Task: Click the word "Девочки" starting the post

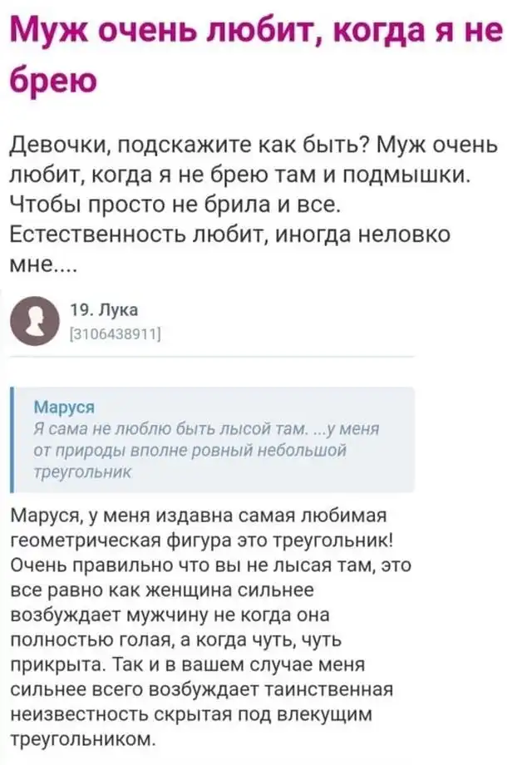Action: pos(61,146)
